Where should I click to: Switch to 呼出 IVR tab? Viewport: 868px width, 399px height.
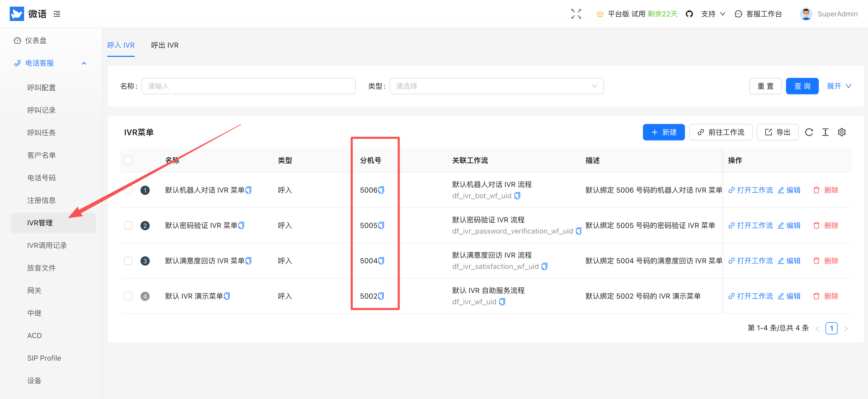pos(165,45)
